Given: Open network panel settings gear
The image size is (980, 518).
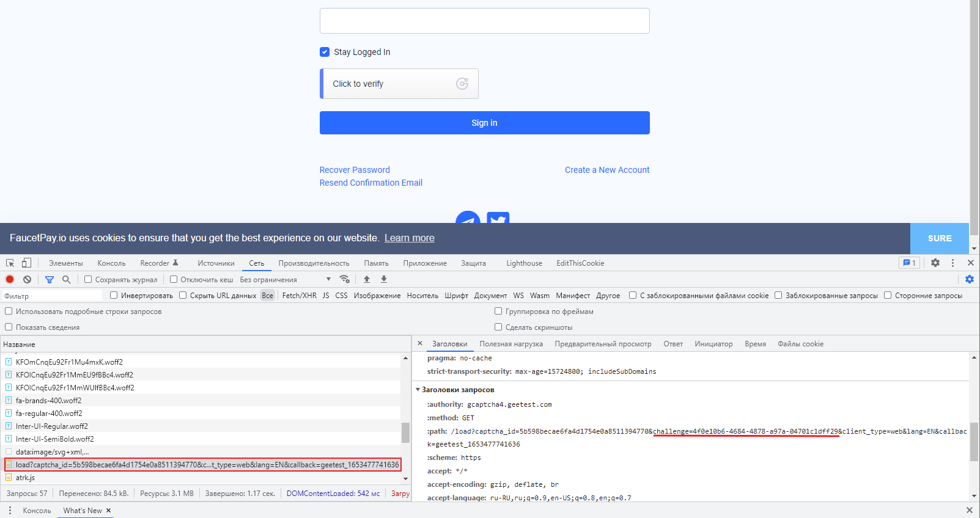Looking at the screenshot, I should (x=970, y=279).
